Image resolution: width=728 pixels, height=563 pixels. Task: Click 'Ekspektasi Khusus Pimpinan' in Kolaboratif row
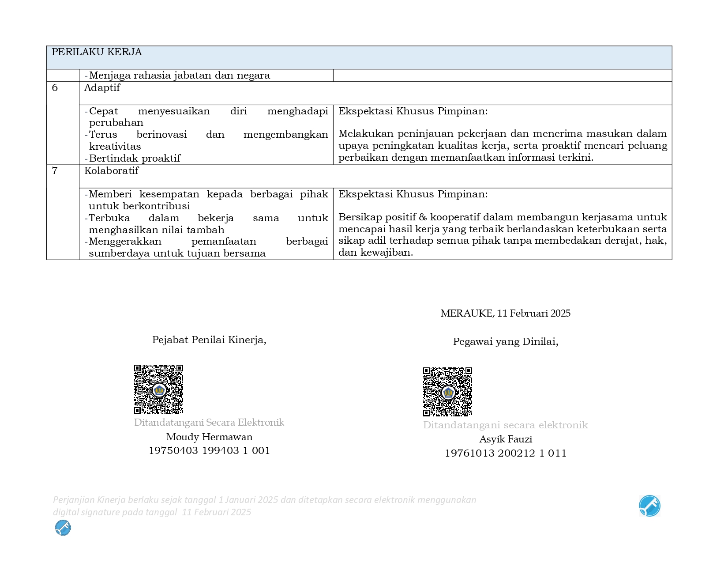[x=413, y=194]
